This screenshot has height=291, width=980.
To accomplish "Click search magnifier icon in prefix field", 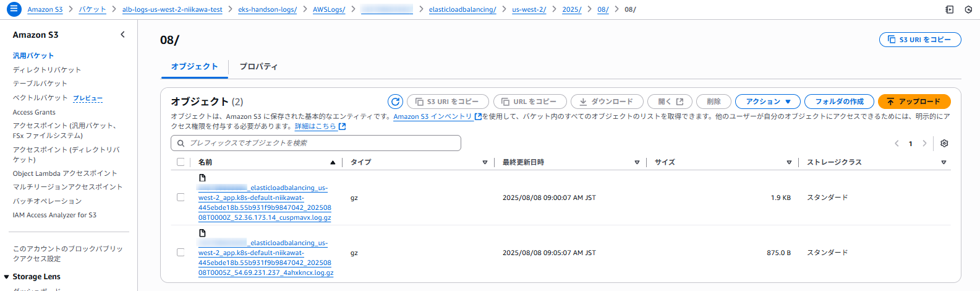I will [181, 143].
